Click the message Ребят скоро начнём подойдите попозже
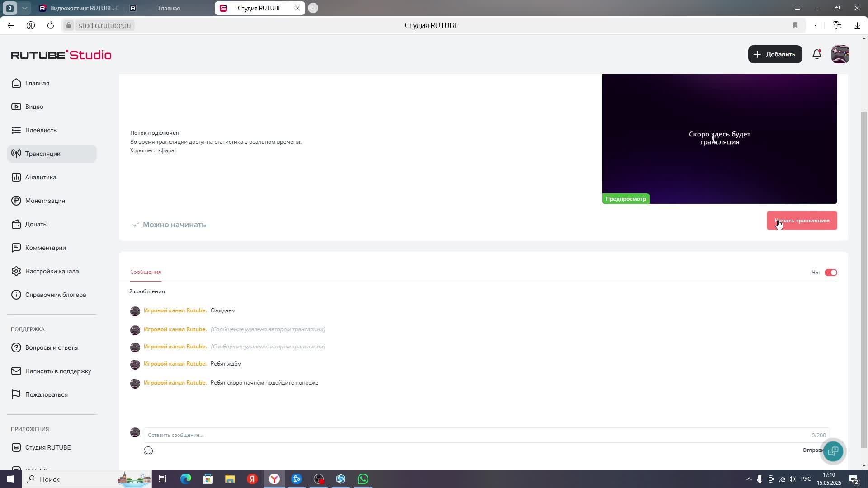868x488 pixels. [x=264, y=383]
